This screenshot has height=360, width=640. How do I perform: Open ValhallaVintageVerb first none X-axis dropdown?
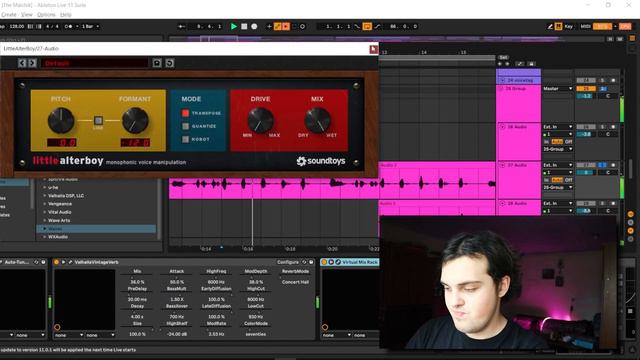68,335
